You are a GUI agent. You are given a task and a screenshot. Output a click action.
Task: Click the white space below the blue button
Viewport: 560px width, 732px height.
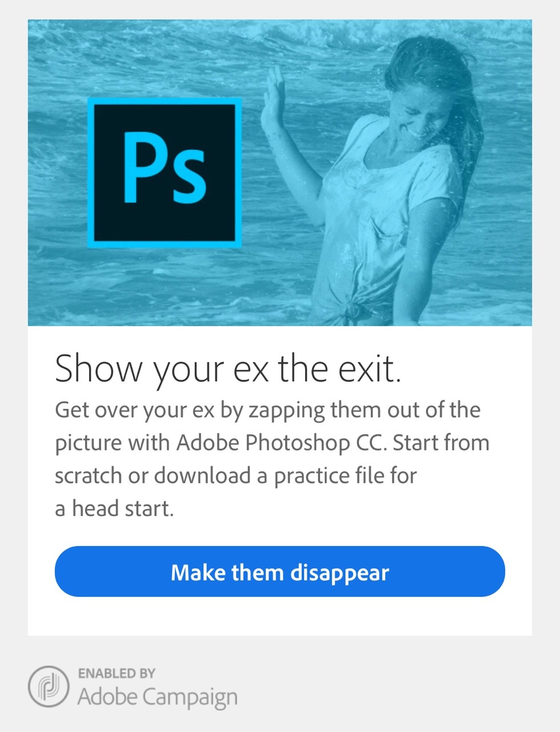(280, 616)
